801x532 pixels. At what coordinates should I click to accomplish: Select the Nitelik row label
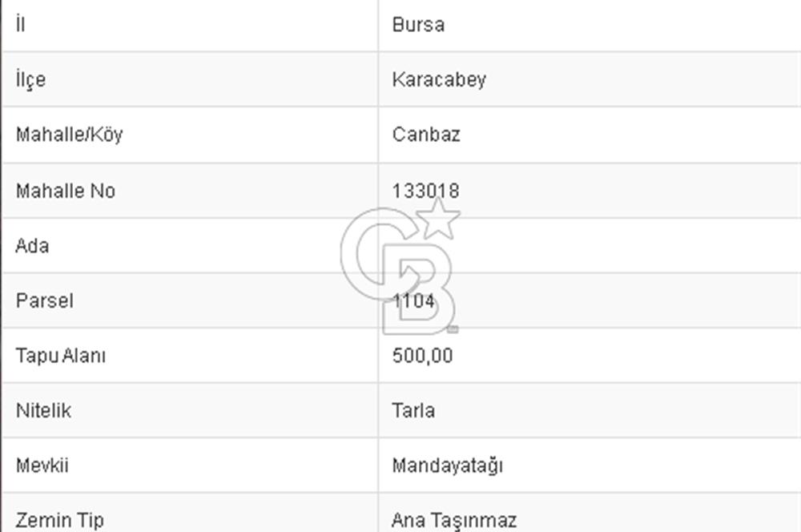[x=43, y=411]
